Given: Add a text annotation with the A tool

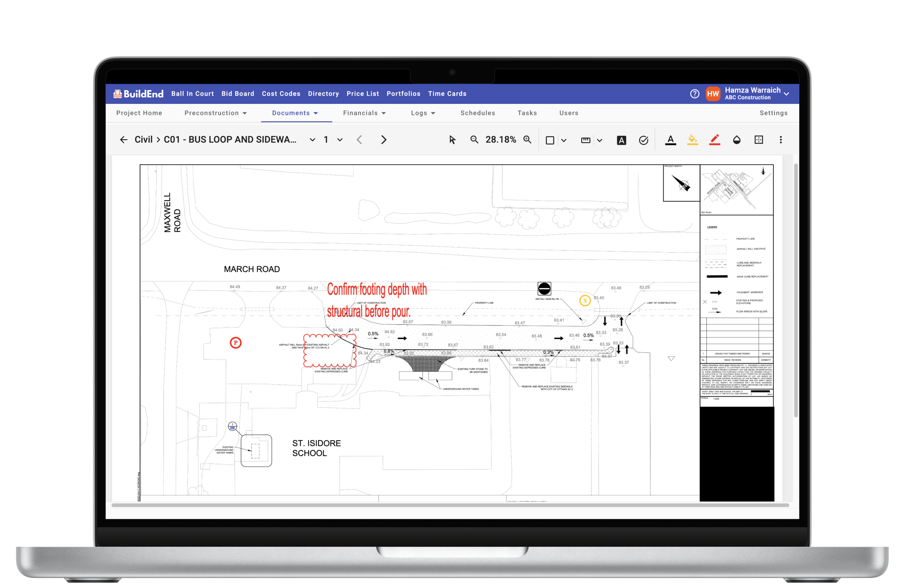Looking at the screenshot, I should pyautogui.click(x=621, y=140).
